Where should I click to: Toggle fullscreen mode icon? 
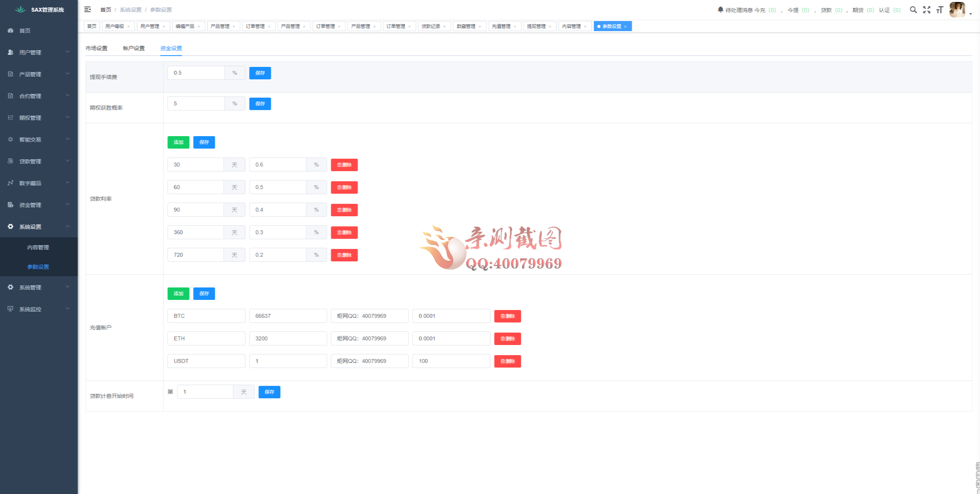927,10
